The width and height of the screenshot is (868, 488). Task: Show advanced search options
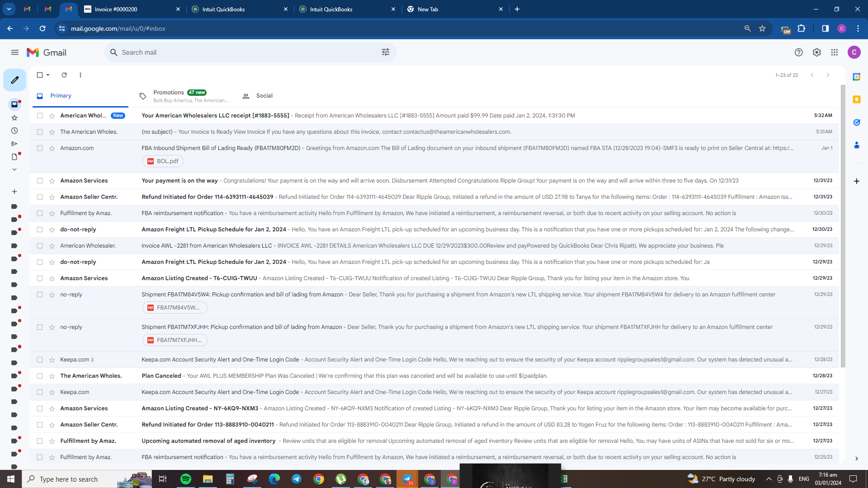point(386,52)
